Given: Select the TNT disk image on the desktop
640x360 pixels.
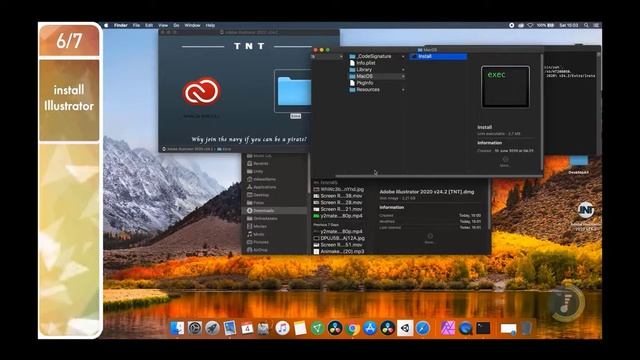Looking at the screenshot, I should pos(586,210).
